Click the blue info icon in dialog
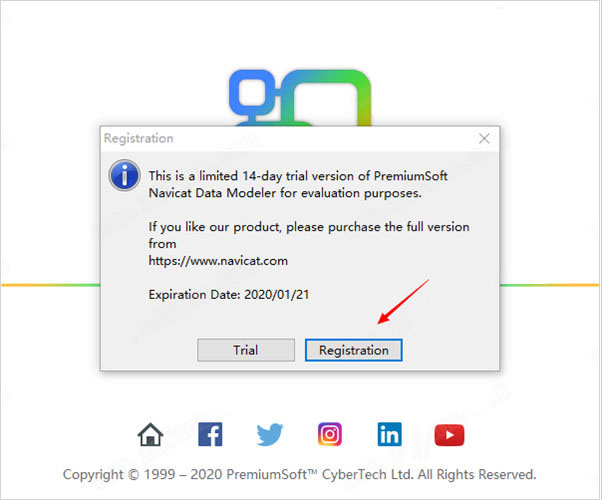This screenshot has height=500, width=602. click(124, 175)
